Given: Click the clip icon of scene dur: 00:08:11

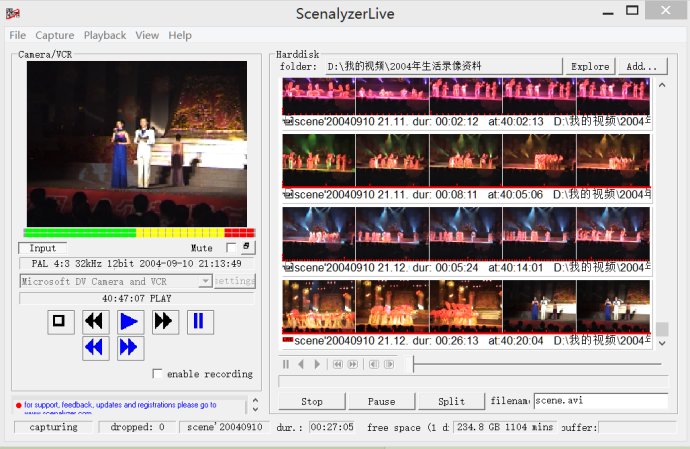Looking at the screenshot, I should tap(288, 194).
